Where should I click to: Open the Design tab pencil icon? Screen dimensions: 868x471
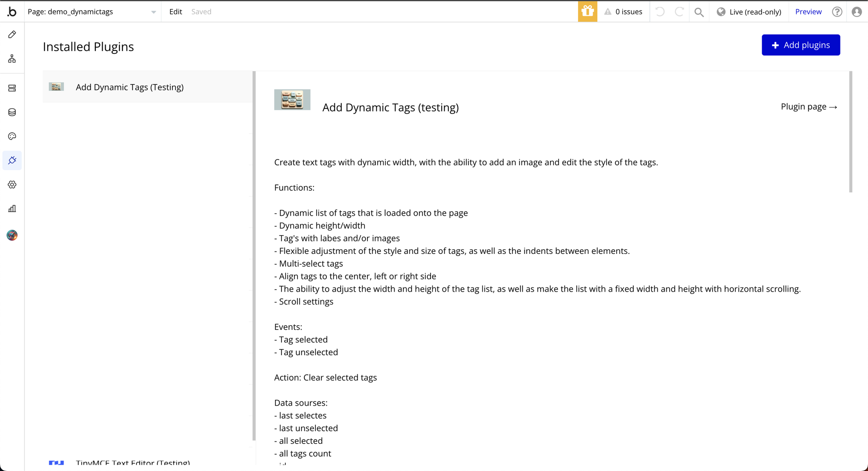coord(12,34)
